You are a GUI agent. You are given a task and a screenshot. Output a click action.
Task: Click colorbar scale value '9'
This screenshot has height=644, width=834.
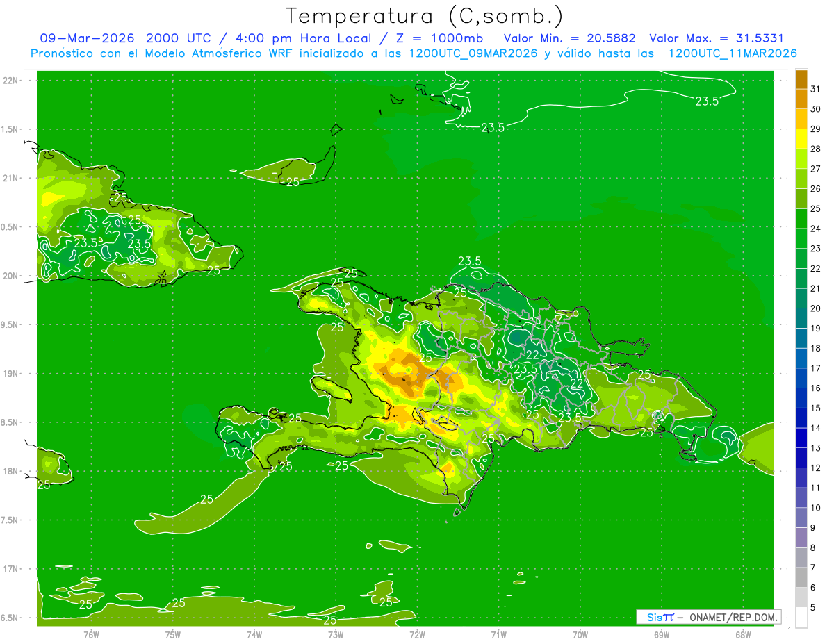click(814, 528)
